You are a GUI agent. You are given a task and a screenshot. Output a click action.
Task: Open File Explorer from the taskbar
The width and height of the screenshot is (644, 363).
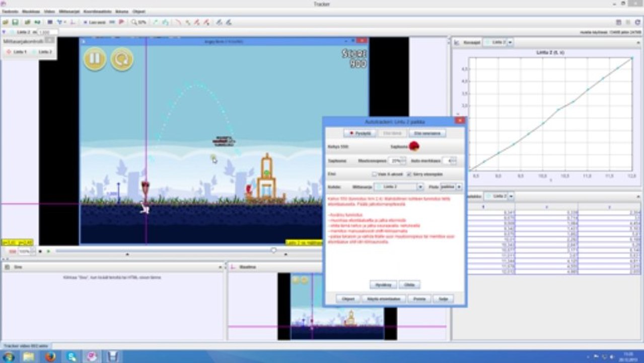(28, 357)
